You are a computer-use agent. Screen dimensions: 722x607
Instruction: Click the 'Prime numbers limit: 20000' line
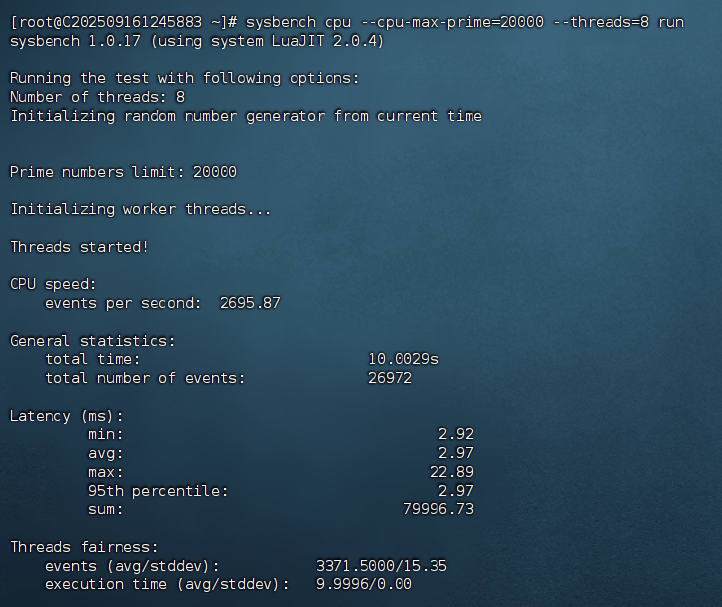pyautogui.click(x=122, y=172)
